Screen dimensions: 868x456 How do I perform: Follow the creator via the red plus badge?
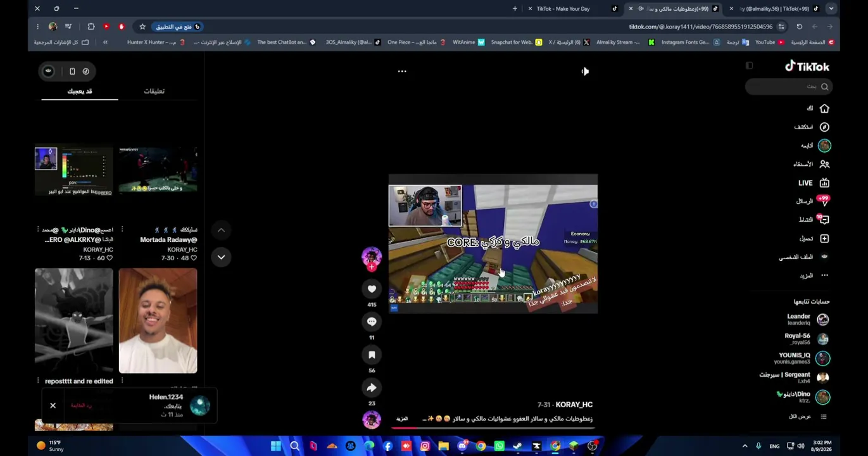[x=372, y=267]
